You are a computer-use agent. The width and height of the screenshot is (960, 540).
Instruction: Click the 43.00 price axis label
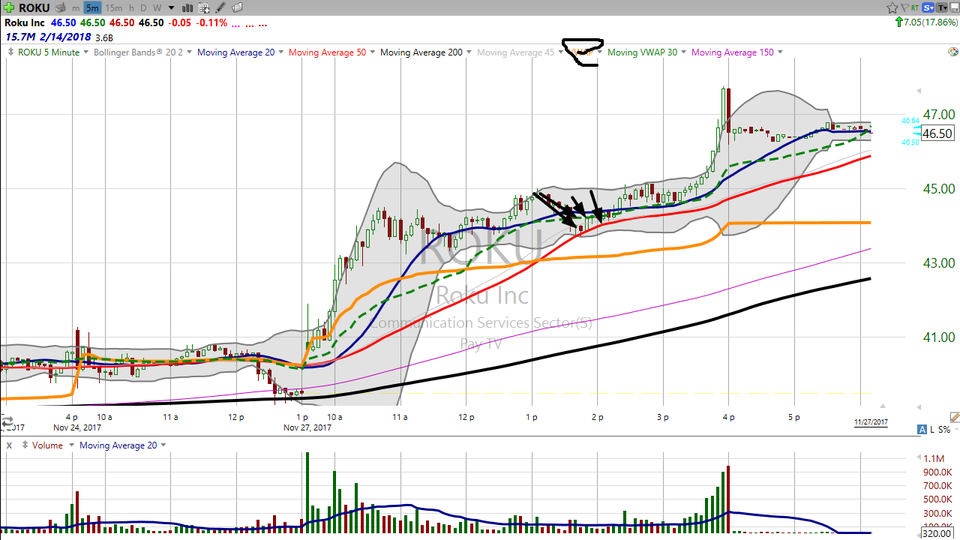[x=939, y=263]
